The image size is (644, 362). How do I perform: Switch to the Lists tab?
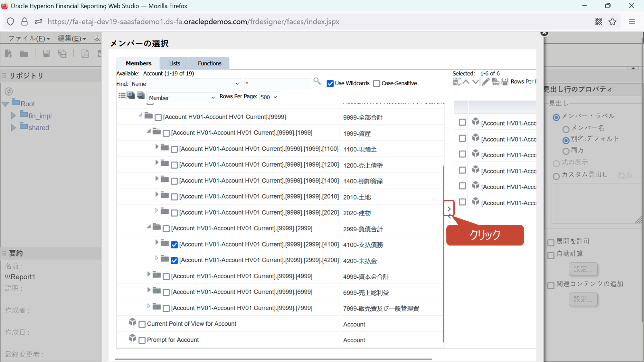(175, 63)
